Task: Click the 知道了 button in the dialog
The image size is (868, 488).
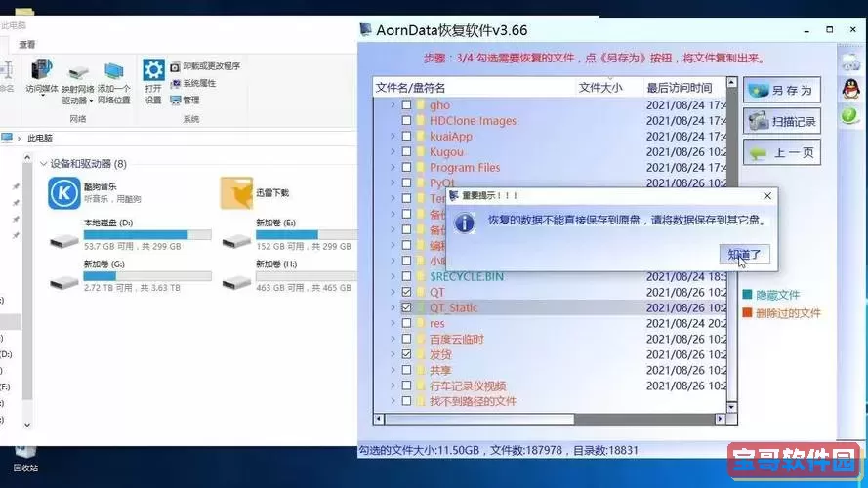Action: click(x=745, y=254)
